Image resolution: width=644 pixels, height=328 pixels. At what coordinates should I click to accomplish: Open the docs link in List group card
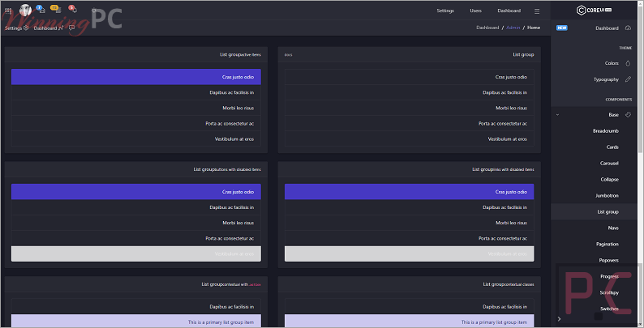tap(288, 55)
